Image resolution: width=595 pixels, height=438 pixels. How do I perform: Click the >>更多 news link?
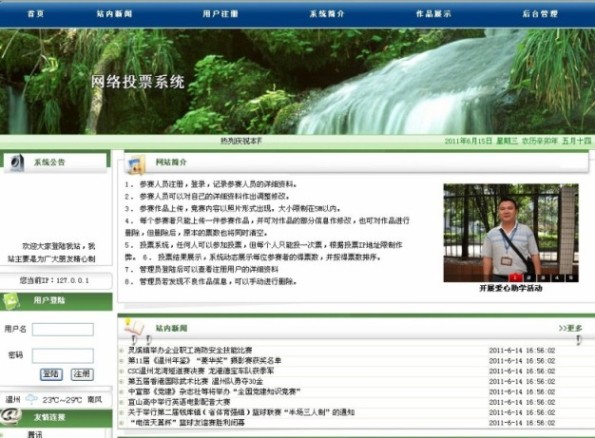point(570,328)
